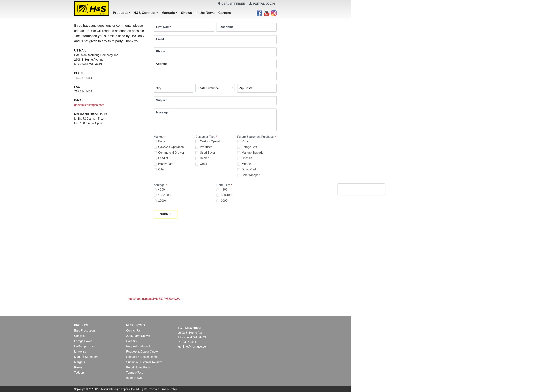Image resolution: width=546 pixels, height=392 pixels.
Task: Check the Bale Wrapper checkbox
Action: (239, 175)
